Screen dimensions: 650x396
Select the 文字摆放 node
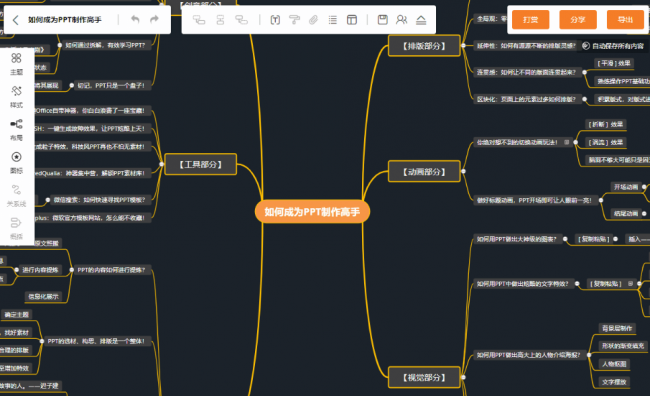[614, 382]
